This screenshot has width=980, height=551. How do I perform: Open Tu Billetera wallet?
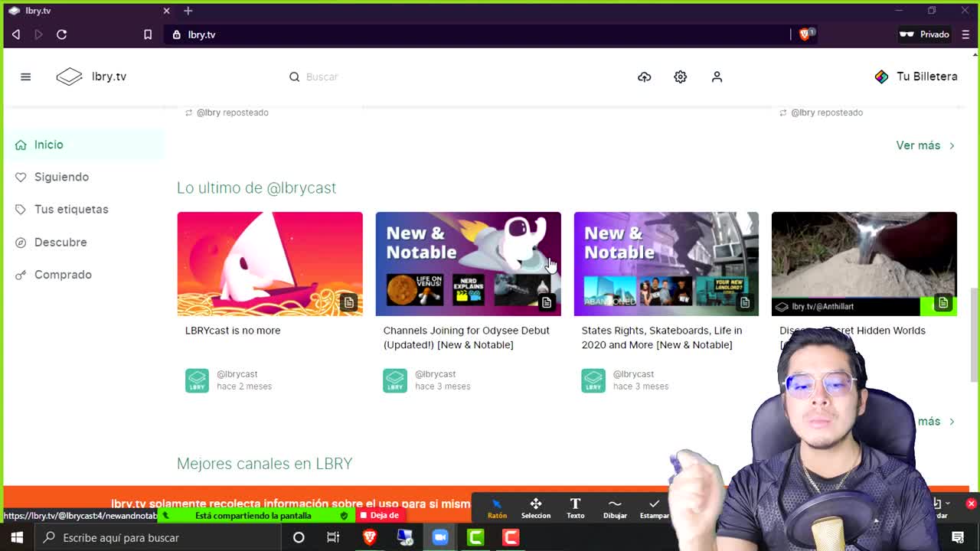click(916, 77)
